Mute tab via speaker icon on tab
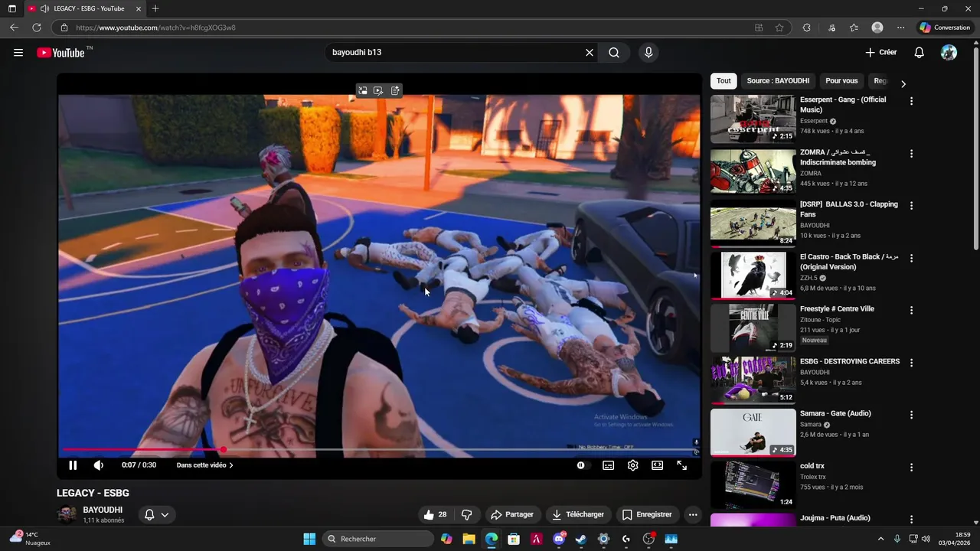 tap(44, 8)
